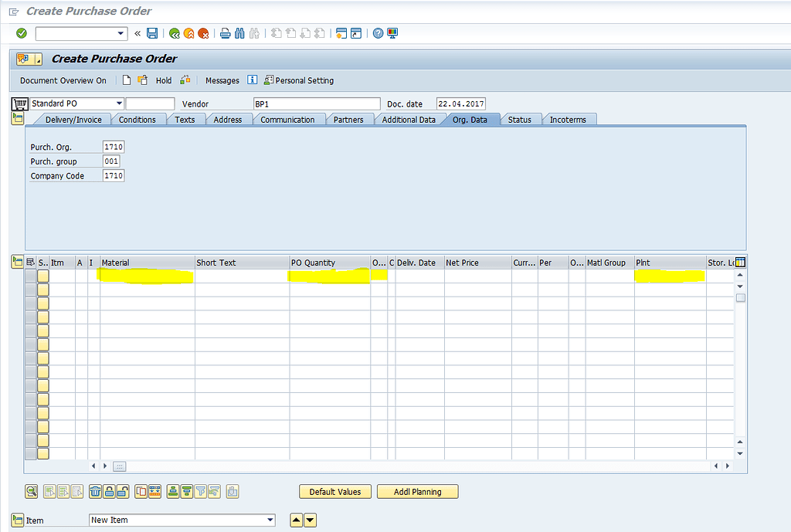Screen dimensions: 791x532
Task: Open the Incoterms tab
Action: coord(569,119)
